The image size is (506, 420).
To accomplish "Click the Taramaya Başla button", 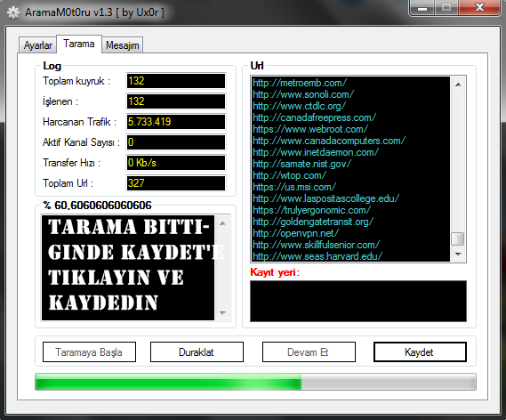I will [89, 351].
